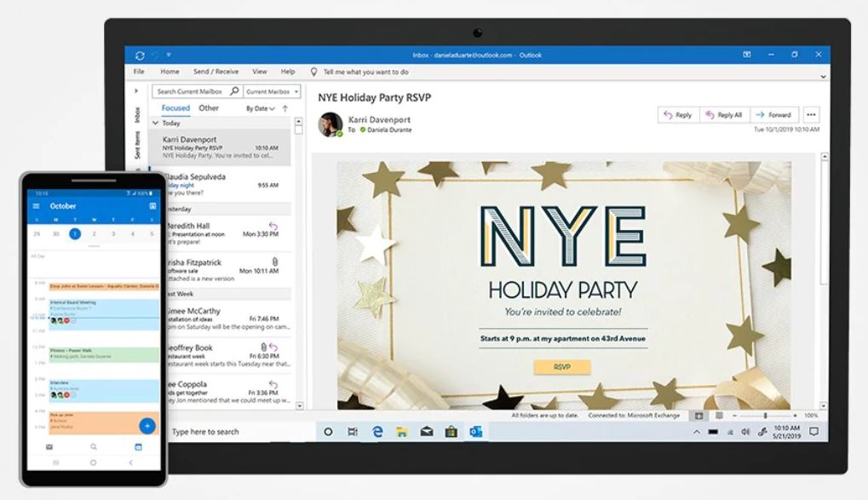Image resolution: width=868 pixels, height=500 pixels.
Task: Switch to the Other inbox tab
Action: (x=209, y=108)
